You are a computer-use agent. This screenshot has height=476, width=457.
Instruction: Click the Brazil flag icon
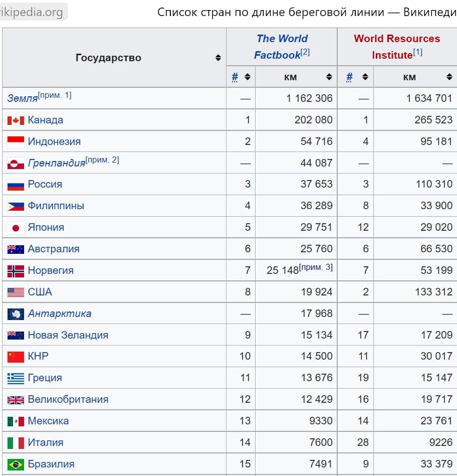pos(16,464)
